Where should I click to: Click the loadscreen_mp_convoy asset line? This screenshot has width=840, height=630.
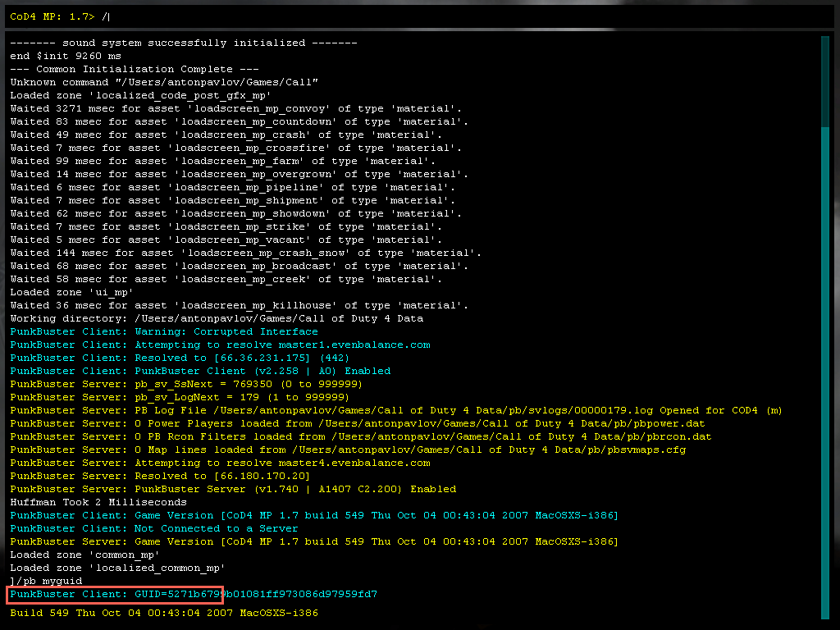[235, 108]
